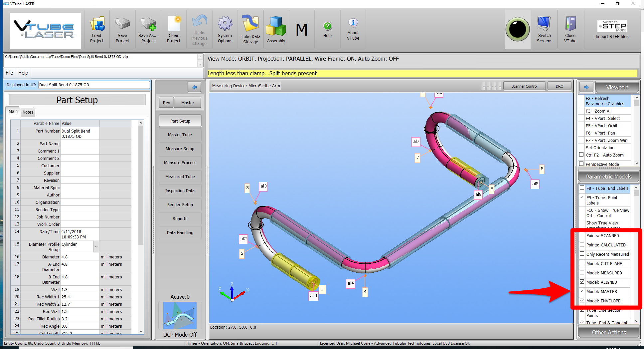
Task: Open Diameter Profile Setup dropdown
Action: (x=96, y=247)
